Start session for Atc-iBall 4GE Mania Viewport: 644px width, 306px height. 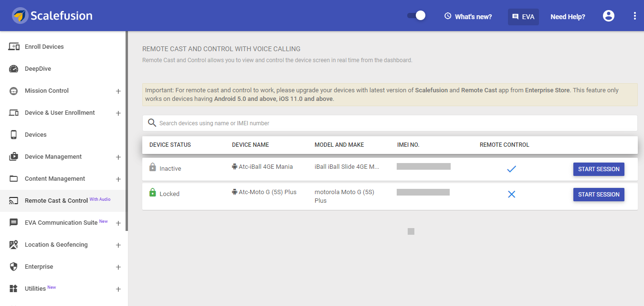[x=599, y=169]
